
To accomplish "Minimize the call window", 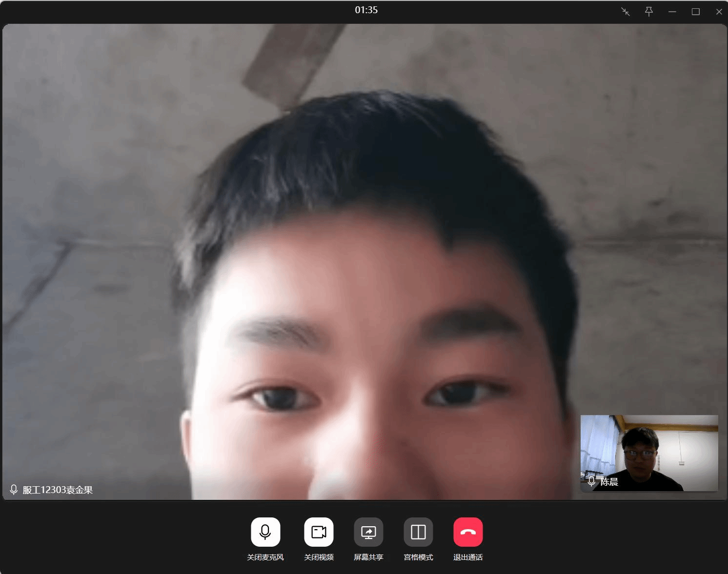I will pyautogui.click(x=672, y=12).
